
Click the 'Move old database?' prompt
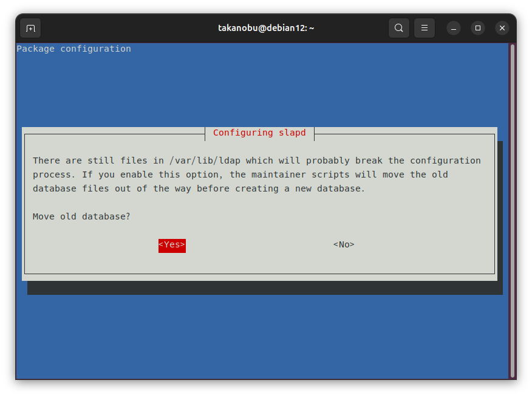pos(81,216)
